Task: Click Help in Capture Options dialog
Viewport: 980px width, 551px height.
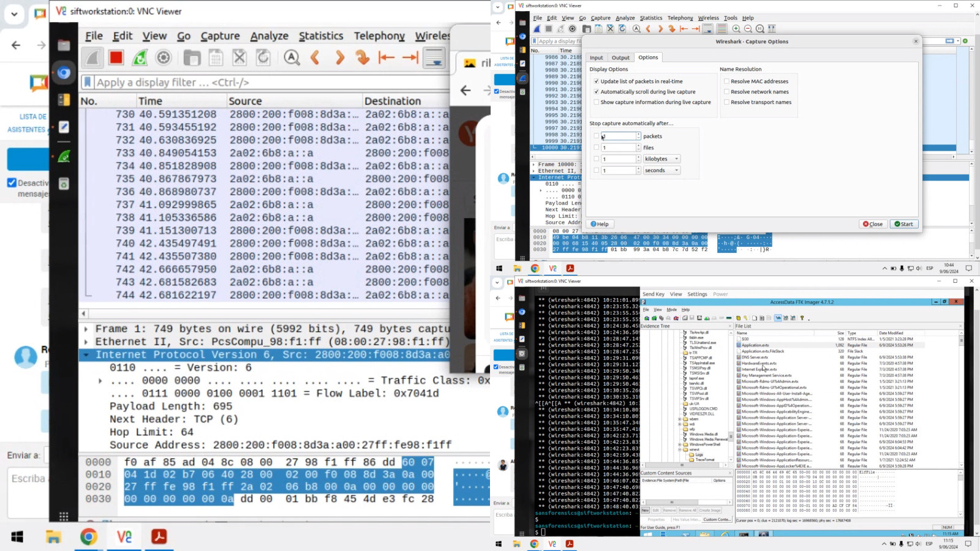Action: click(x=600, y=224)
